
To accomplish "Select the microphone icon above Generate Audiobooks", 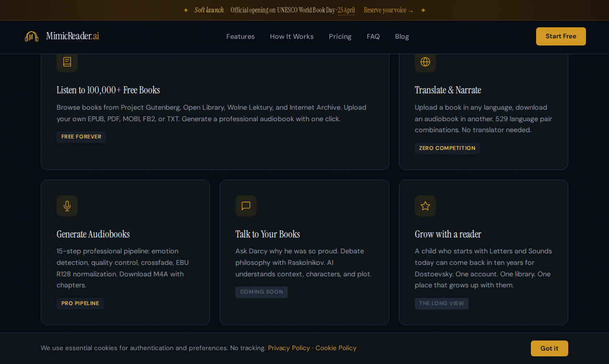I will click(x=67, y=206).
